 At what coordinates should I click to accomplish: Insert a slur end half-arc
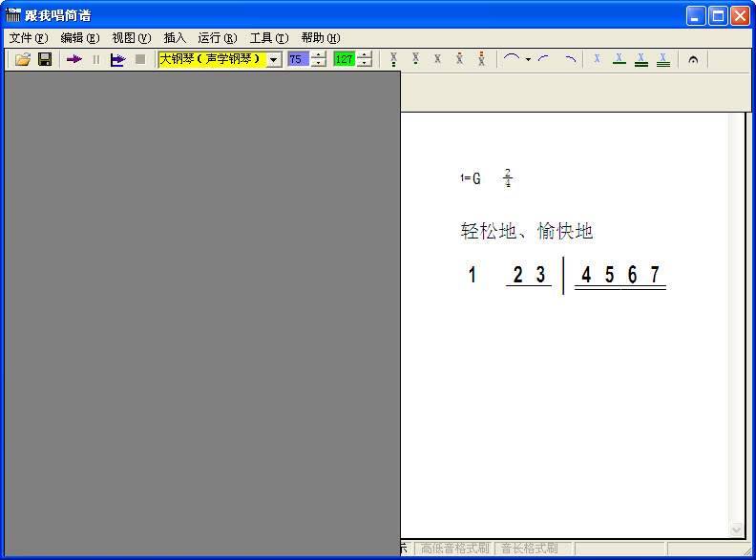point(571,59)
